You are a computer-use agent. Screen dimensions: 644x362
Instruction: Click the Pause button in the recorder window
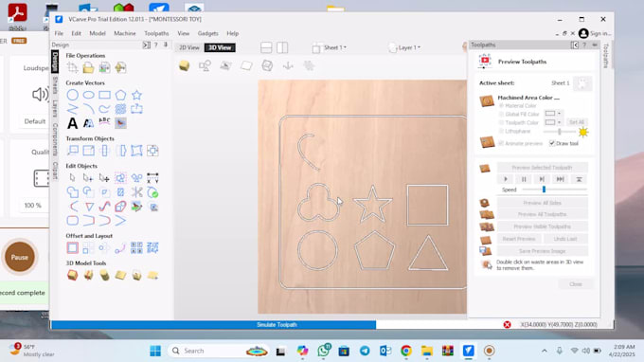point(20,257)
